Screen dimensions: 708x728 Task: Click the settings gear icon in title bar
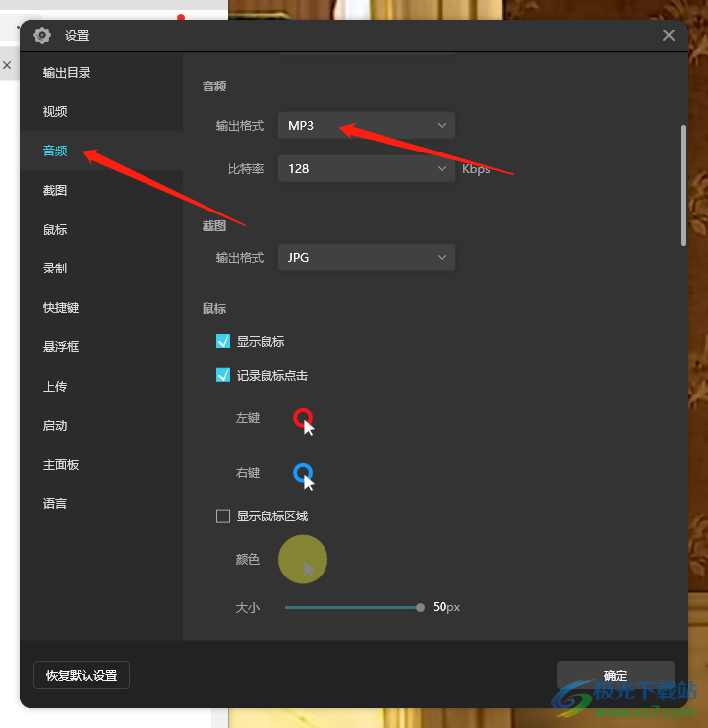[42, 35]
